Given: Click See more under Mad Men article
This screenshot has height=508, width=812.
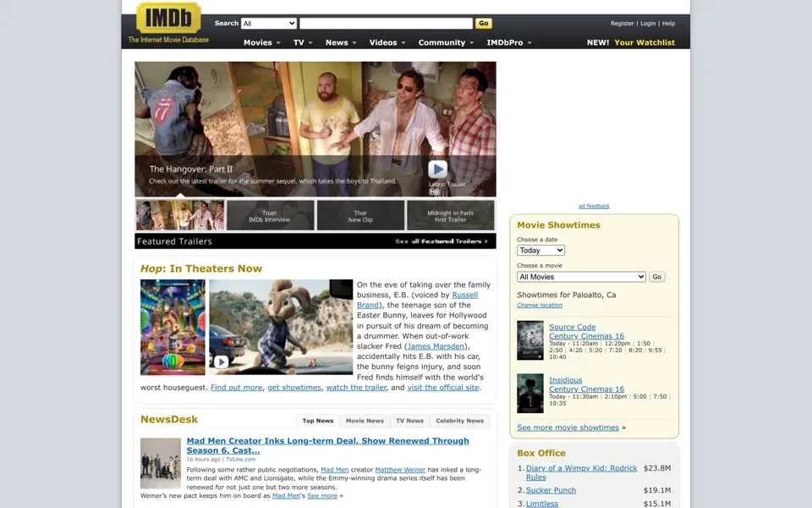Looking at the screenshot, I should click(322, 495).
